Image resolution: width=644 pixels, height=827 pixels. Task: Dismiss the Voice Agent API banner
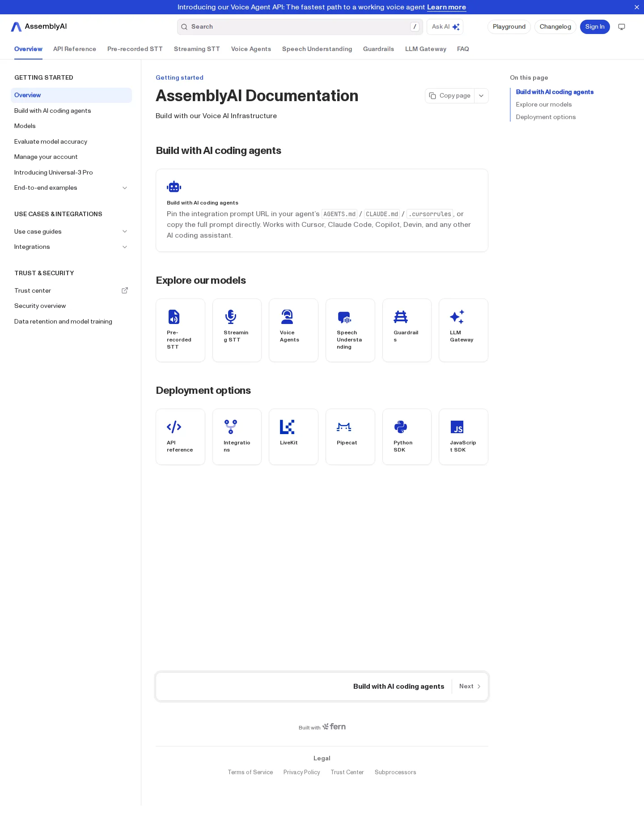pos(637,7)
